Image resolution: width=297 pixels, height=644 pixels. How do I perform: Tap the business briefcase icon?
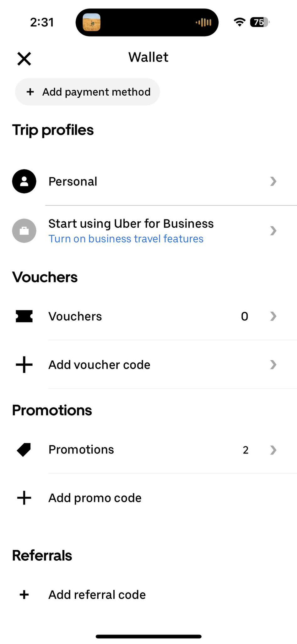[24, 231]
